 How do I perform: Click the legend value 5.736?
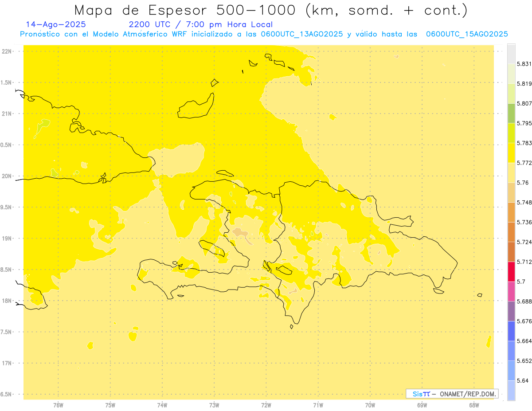pyautogui.click(x=524, y=222)
